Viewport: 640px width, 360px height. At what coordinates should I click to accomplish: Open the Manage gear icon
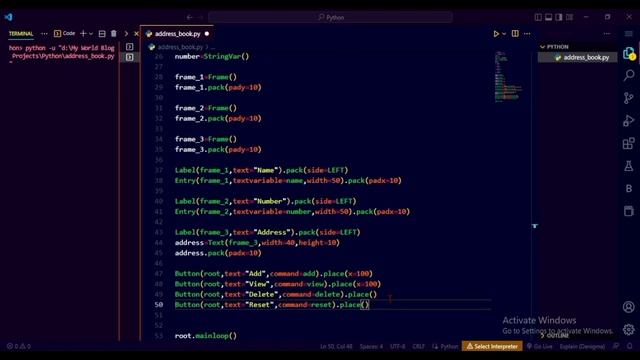tap(629, 329)
